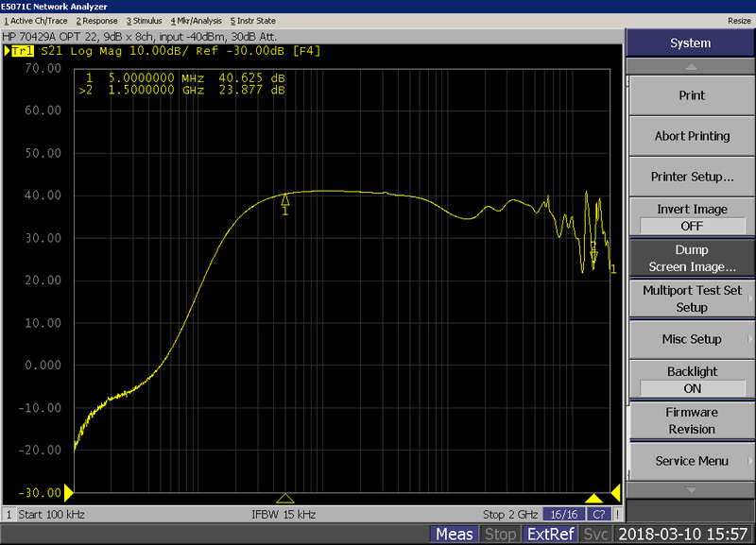This screenshot has height=545, width=756.
Task: Open the Mkr/Analysis menu
Action: (194, 20)
